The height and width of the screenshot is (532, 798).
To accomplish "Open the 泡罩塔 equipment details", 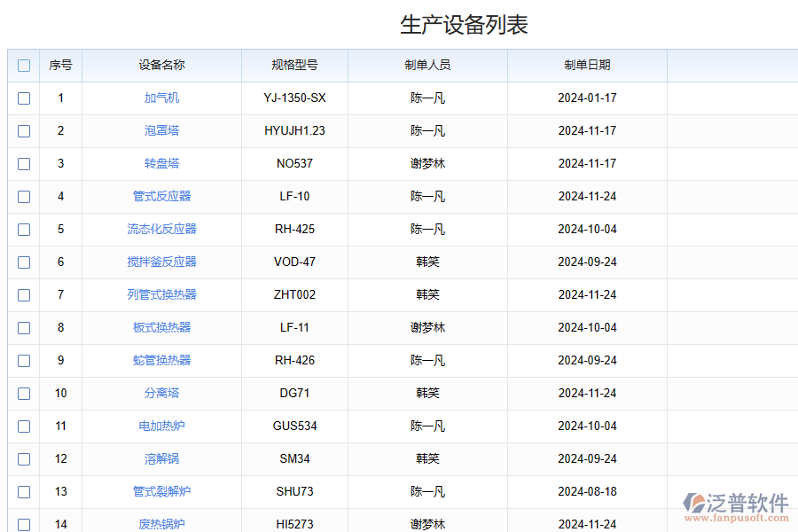I will (160, 131).
